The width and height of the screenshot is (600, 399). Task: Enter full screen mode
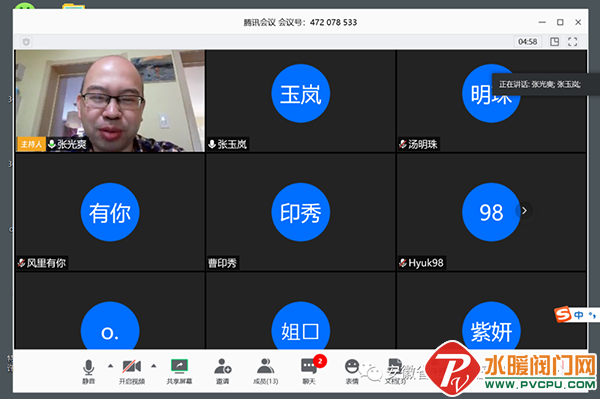click(572, 42)
